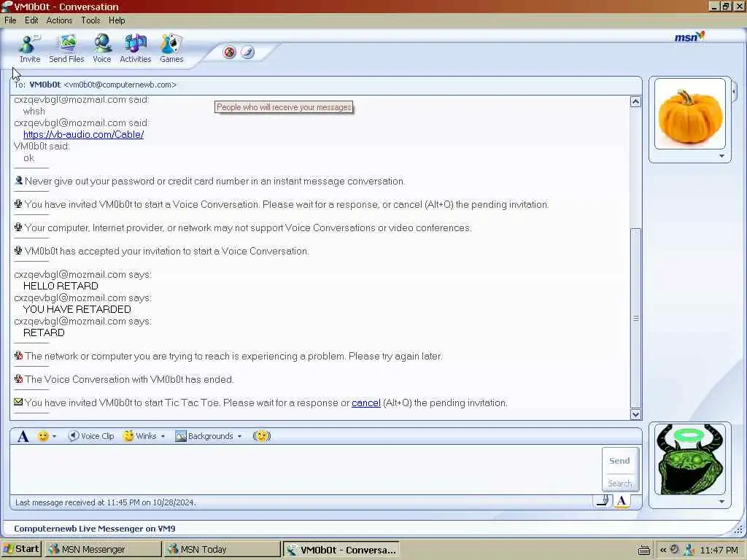Viewport: 747px width, 560px height.
Task: Open the contact's pumpkin picture options arrow
Action: point(721,156)
